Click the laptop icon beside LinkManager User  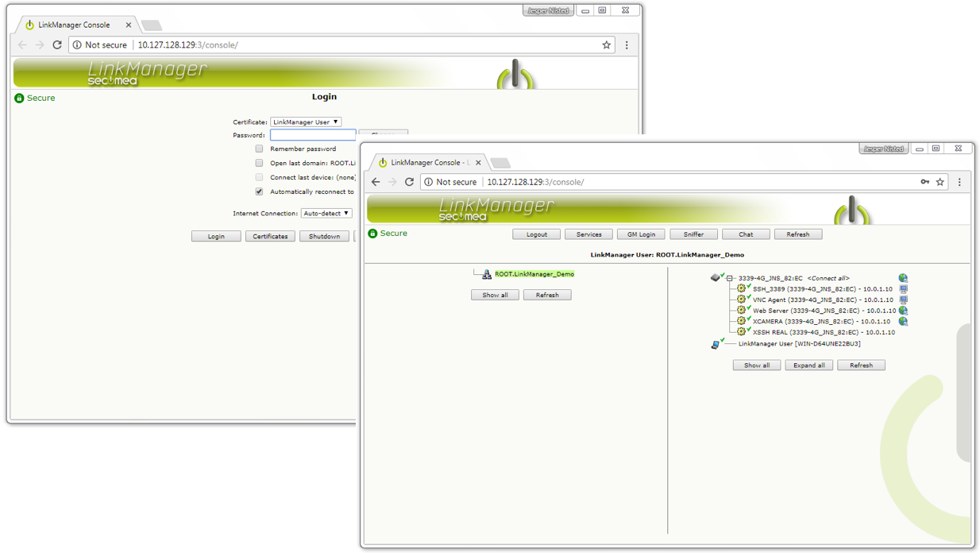click(x=716, y=344)
